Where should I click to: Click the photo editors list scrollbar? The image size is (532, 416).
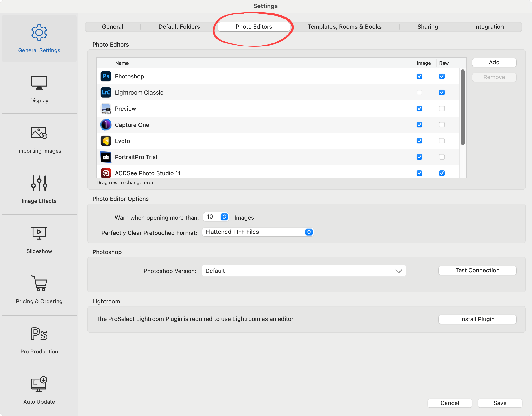click(462, 107)
